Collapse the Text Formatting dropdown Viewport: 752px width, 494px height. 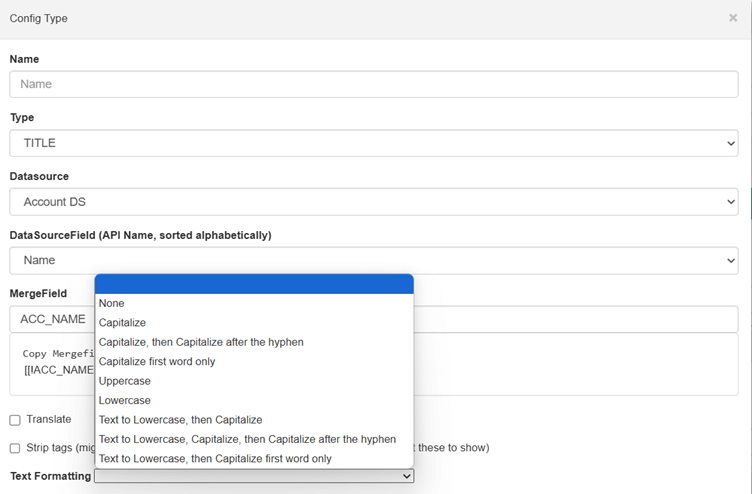pos(254,477)
